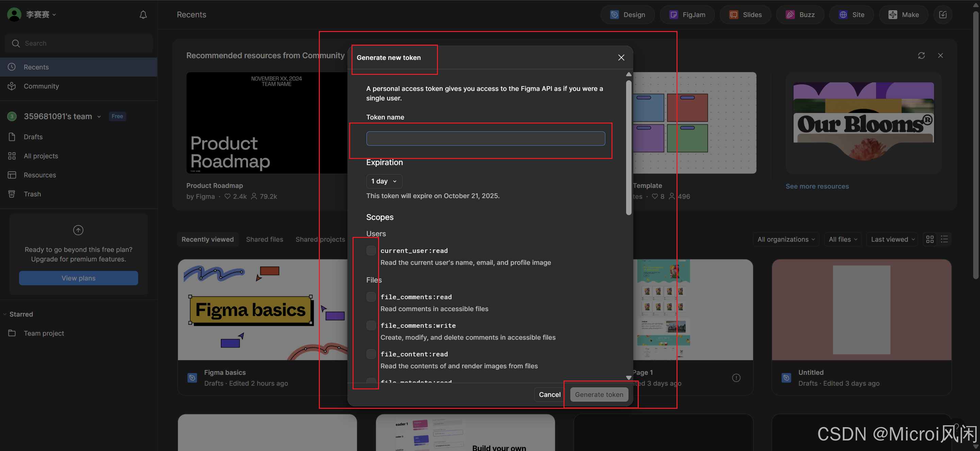Open the All organizations filter
Screen dimensions: 980x451
coord(786,239)
